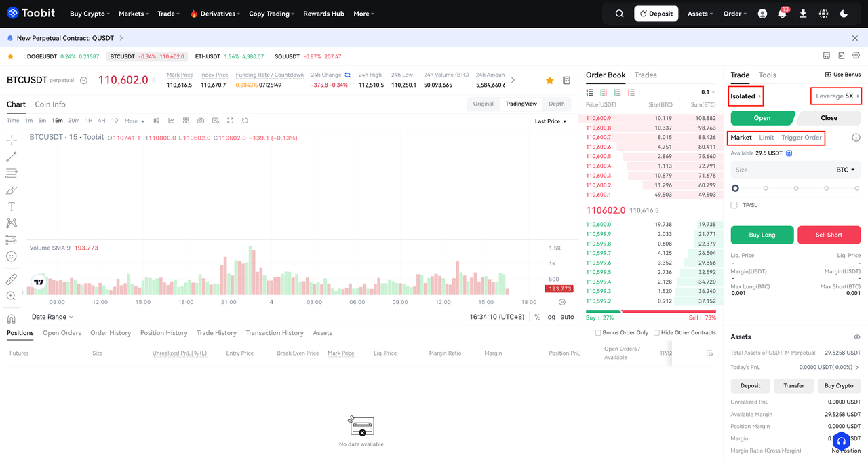Select the Limit order type tab

click(x=766, y=138)
